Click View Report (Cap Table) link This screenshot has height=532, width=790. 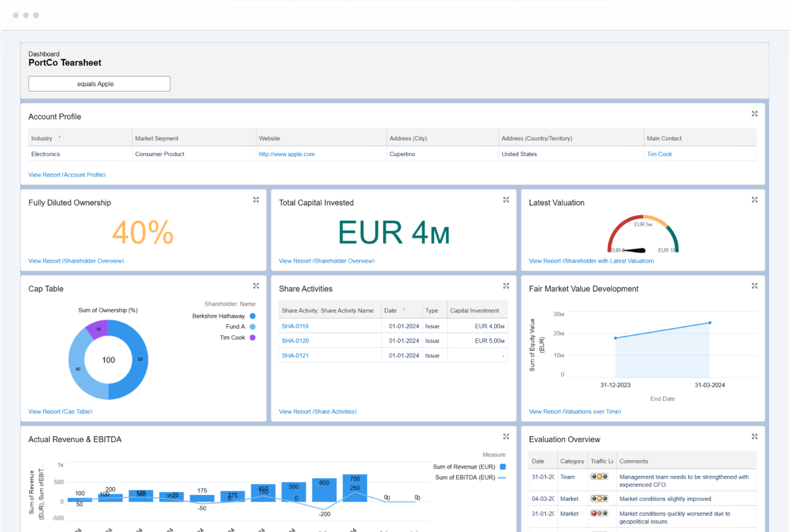pyautogui.click(x=60, y=411)
